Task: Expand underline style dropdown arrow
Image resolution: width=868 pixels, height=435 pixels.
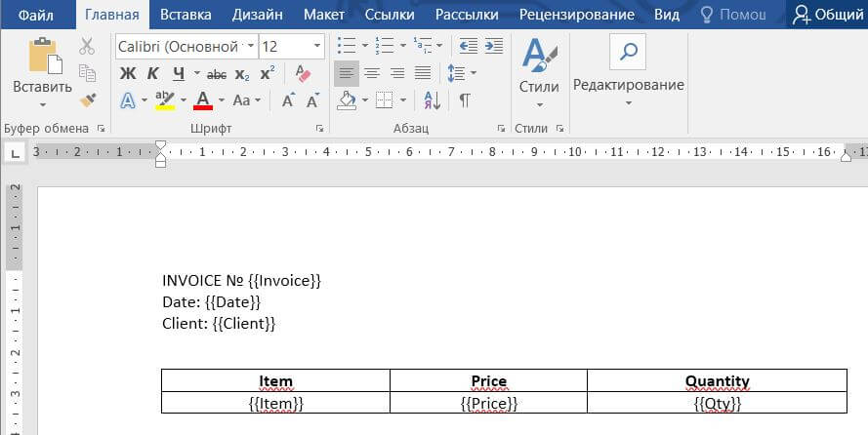Action: point(197,73)
